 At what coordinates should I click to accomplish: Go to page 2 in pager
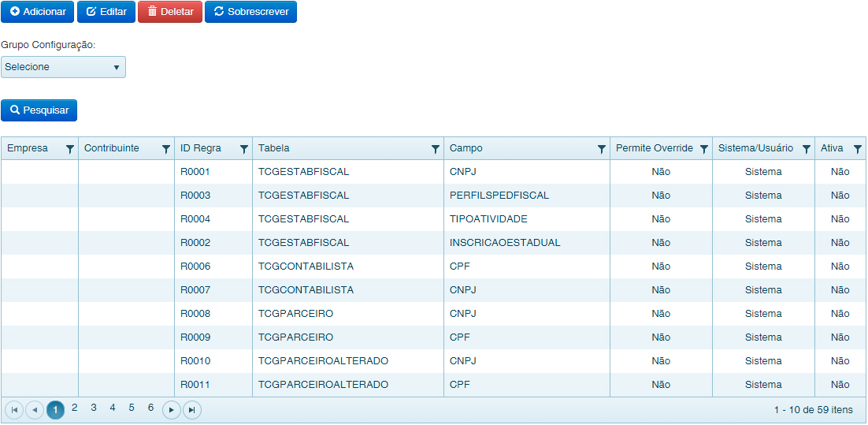[x=74, y=408]
